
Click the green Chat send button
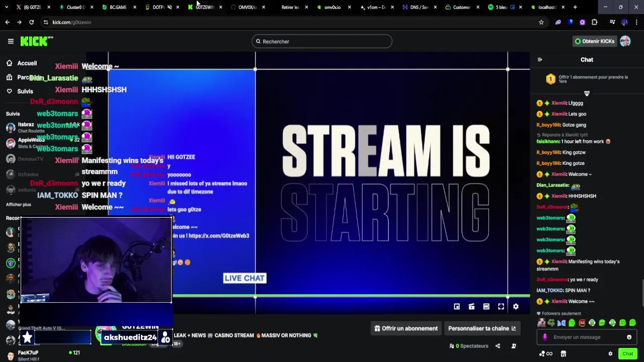click(x=627, y=354)
